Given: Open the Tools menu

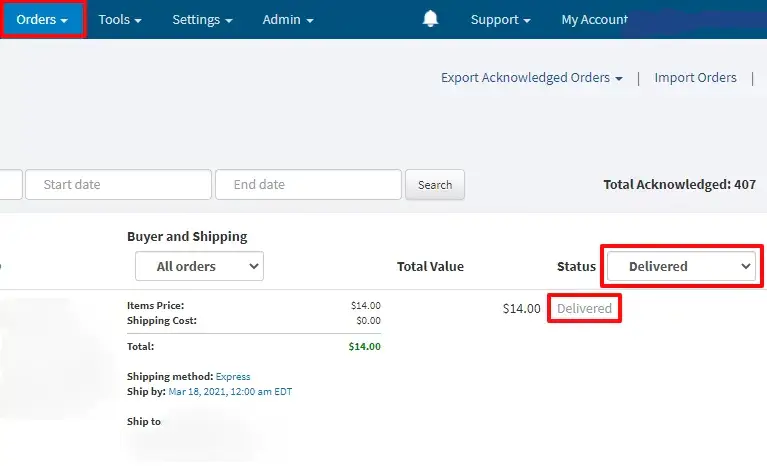Looking at the screenshot, I should coord(120,19).
